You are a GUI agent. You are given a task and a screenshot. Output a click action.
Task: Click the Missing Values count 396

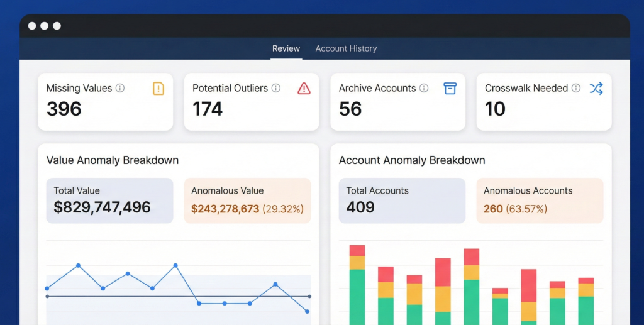[64, 109]
